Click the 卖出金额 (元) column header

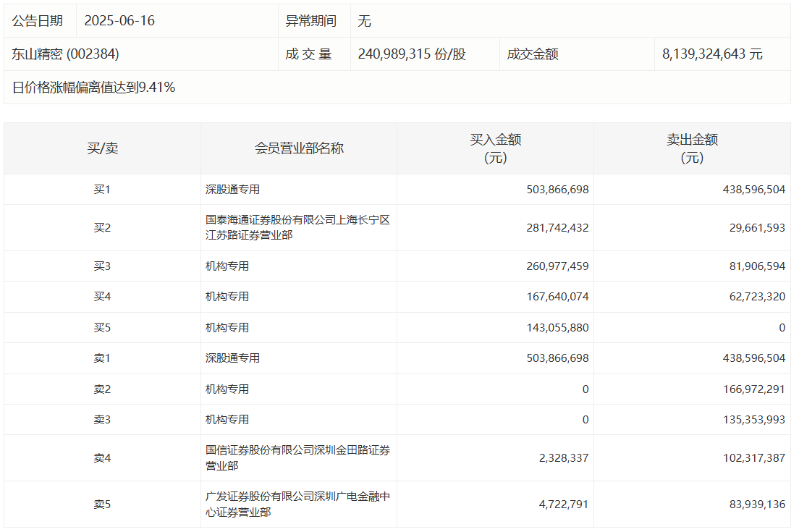click(x=692, y=148)
